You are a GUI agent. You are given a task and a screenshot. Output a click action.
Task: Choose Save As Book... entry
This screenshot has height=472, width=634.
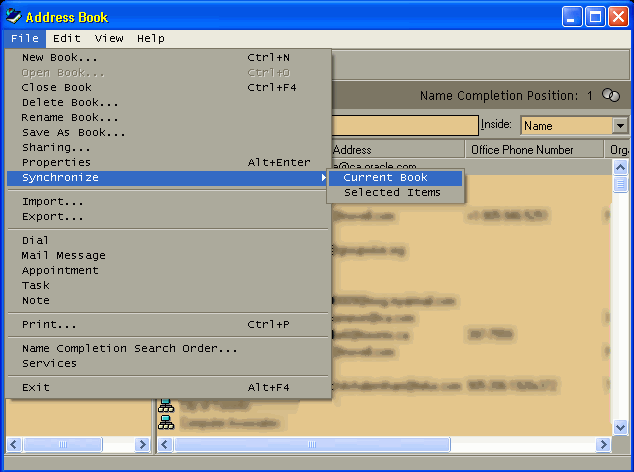[x=168, y=133]
